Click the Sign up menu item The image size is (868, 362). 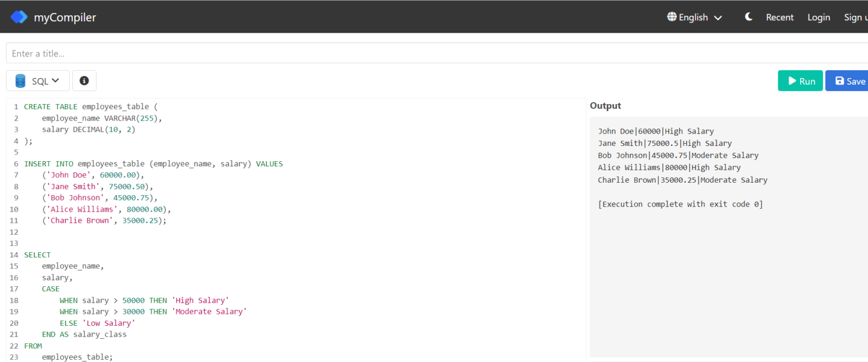point(856,17)
